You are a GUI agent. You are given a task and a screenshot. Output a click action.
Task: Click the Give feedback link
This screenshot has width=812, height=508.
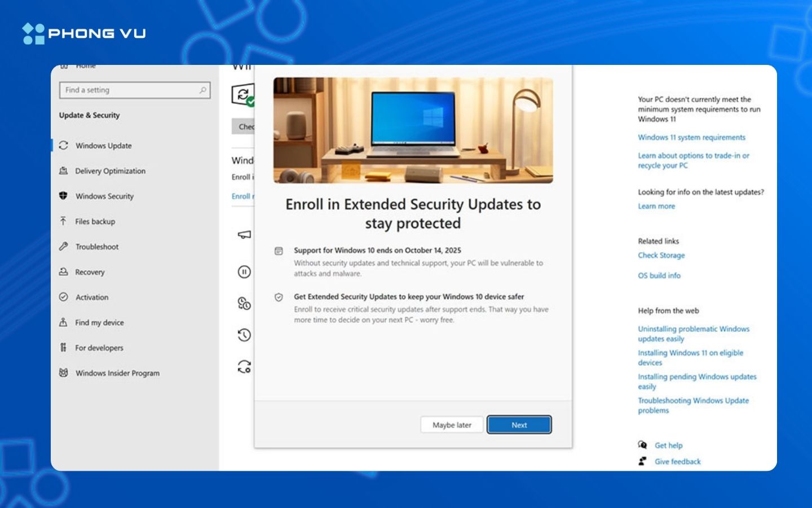pos(678,462)
